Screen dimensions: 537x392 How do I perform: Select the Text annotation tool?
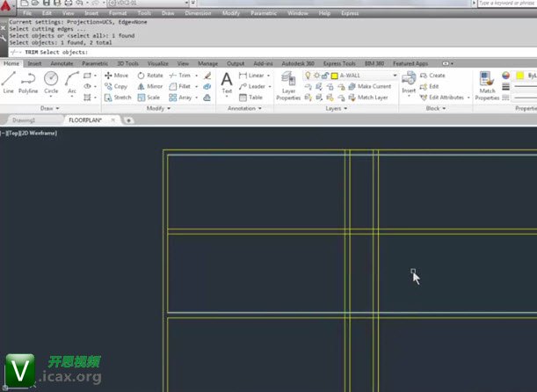[x=227, y=83]
